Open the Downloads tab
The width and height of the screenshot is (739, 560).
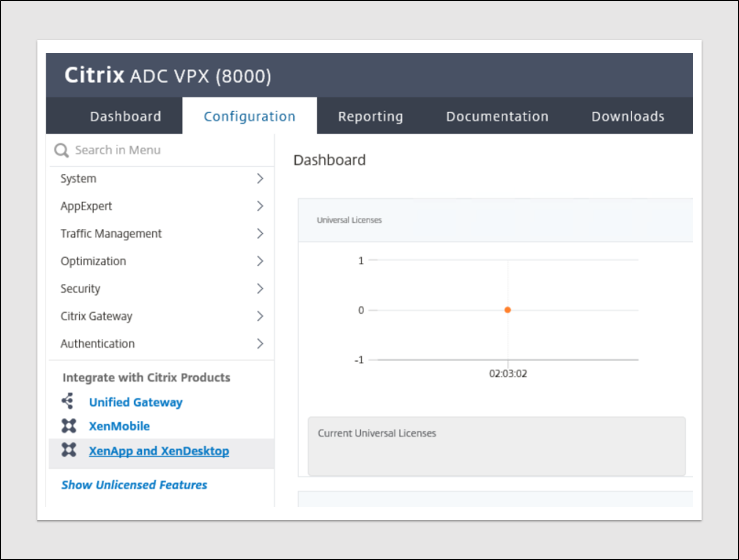[628, 117]
